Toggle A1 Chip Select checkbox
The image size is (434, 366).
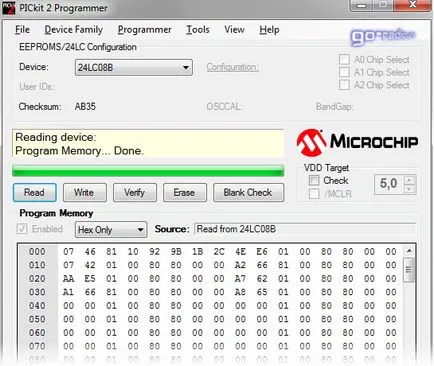(x=344, y=72)
